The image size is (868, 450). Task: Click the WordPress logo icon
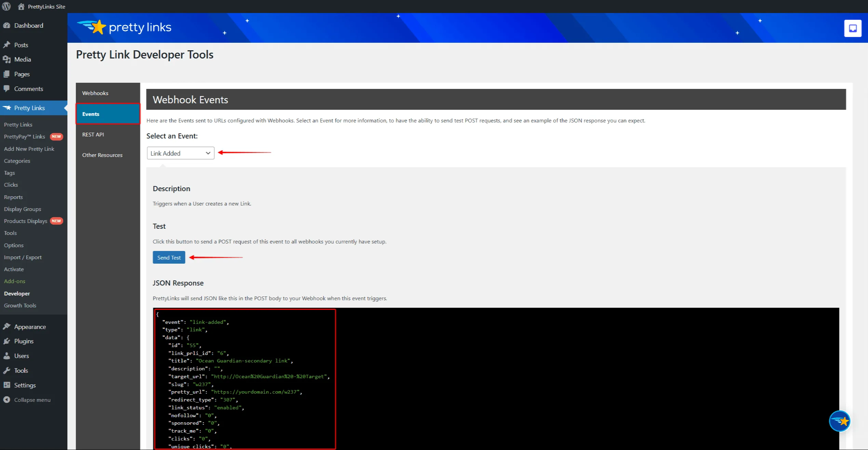click(6, 6)
